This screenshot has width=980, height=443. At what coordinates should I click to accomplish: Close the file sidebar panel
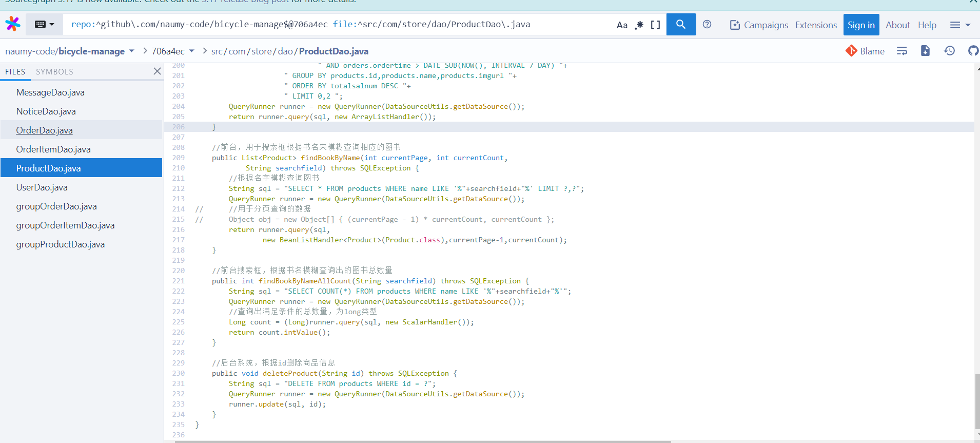tap(157, 71)
